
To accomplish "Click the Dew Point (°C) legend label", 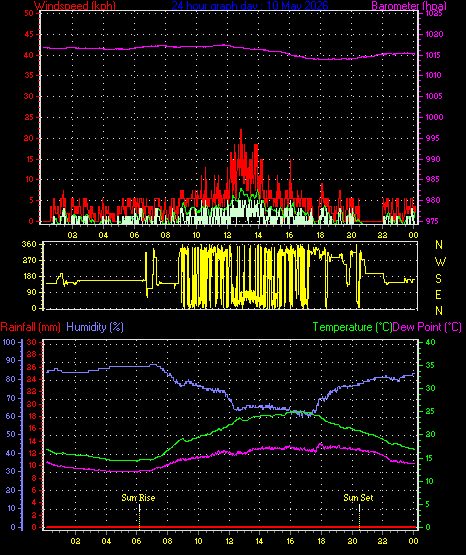I will tap(427, 327).
